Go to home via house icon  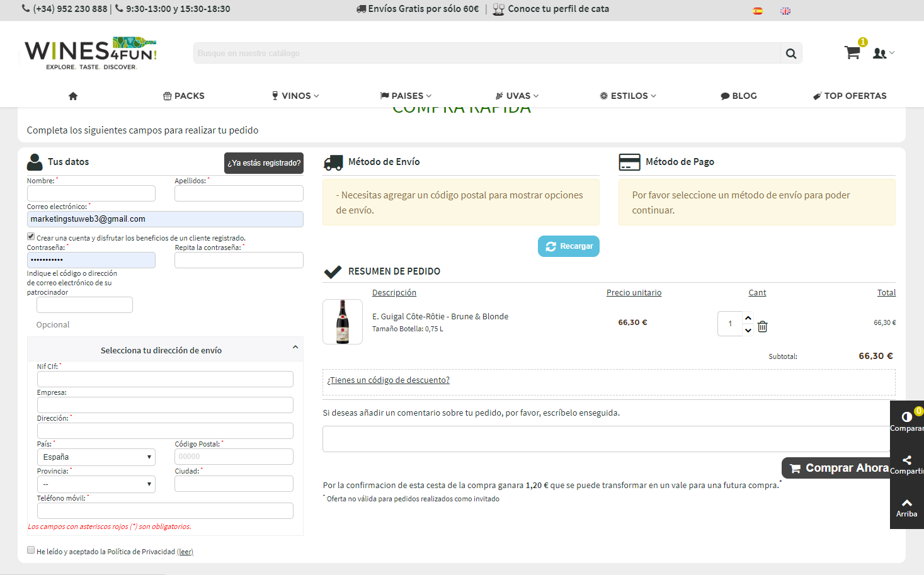click(73, 96)
